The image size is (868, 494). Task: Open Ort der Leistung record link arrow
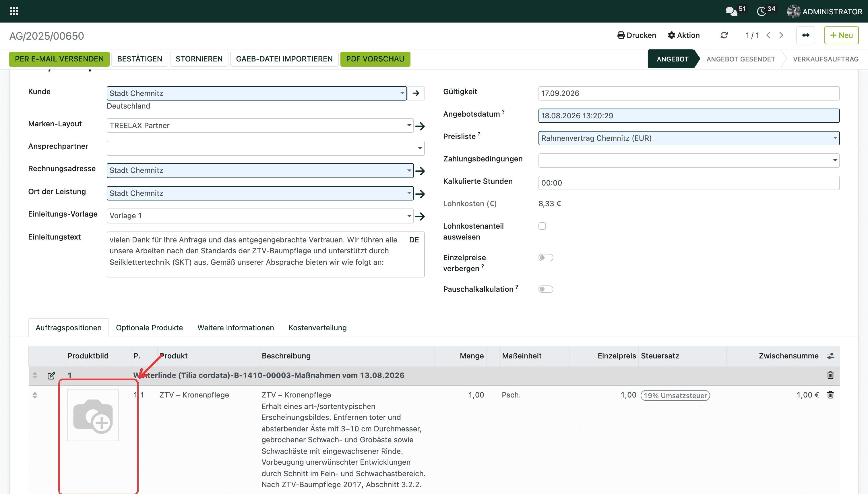coord(420,194)
